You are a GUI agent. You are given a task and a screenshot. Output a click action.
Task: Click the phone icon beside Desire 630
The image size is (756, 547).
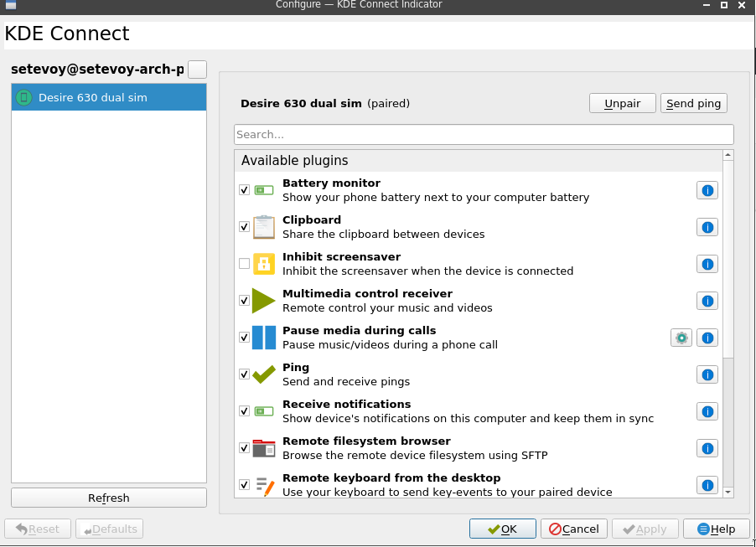tap(23, 98)
